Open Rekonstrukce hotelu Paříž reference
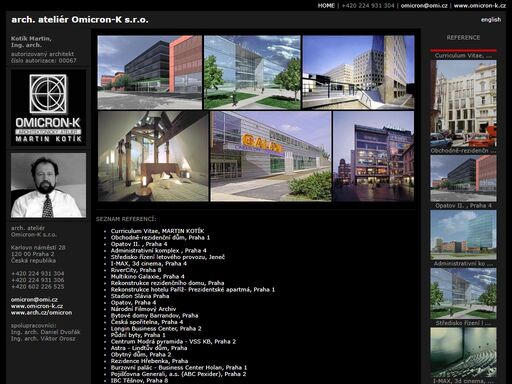This screenshot has height=384, width=512. tap(193, 290)
